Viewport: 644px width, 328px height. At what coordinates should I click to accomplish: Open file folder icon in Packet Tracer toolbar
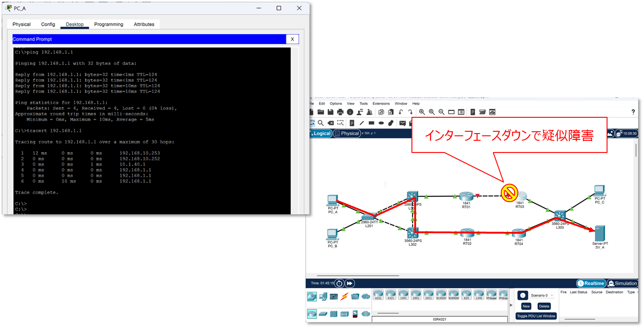[x=321, y=112]
